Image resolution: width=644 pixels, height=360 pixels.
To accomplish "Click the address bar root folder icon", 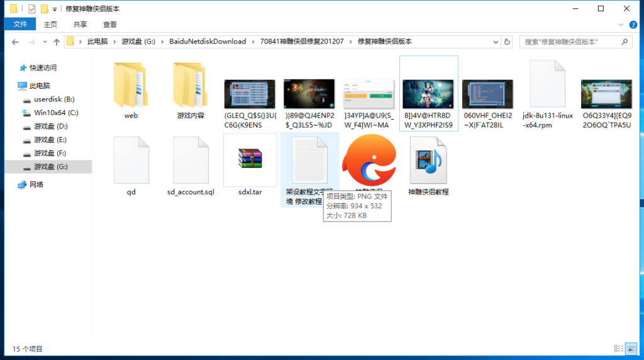I will pos(70,42).
